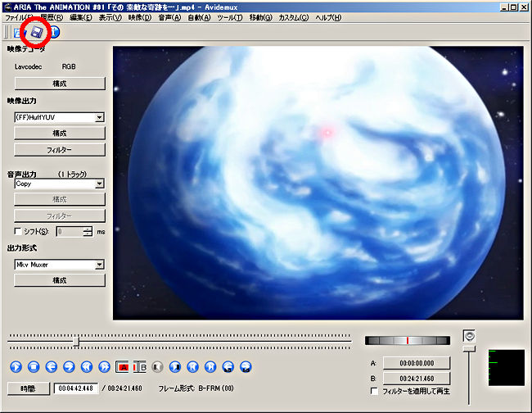Enable フィルターを適用して再生 checkbox
This screenshot has width=532, height=413.
(x=374, y=391)
